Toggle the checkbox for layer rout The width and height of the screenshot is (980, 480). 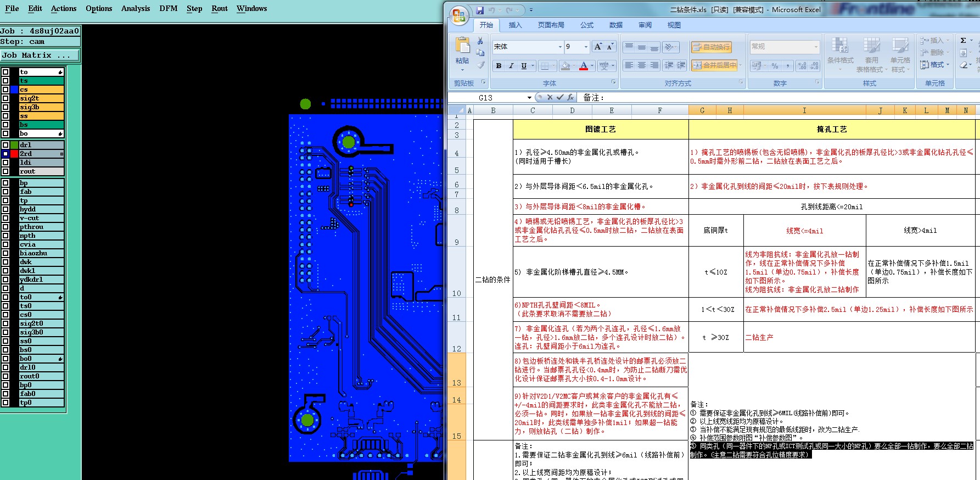point(5,171)
